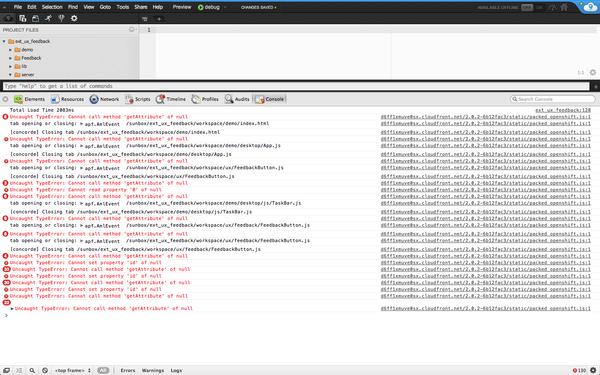Image resolution: width=600 pixels, height=375 pixels.
Task: Open the File menu
Action: tap(18, 7)
